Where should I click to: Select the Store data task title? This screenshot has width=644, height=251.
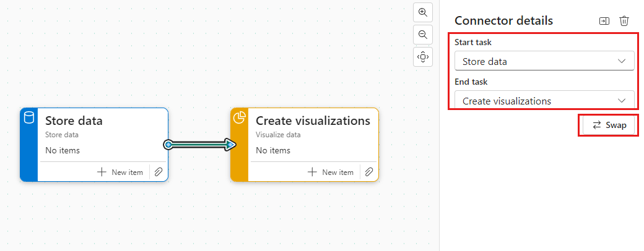click(74, 121)
